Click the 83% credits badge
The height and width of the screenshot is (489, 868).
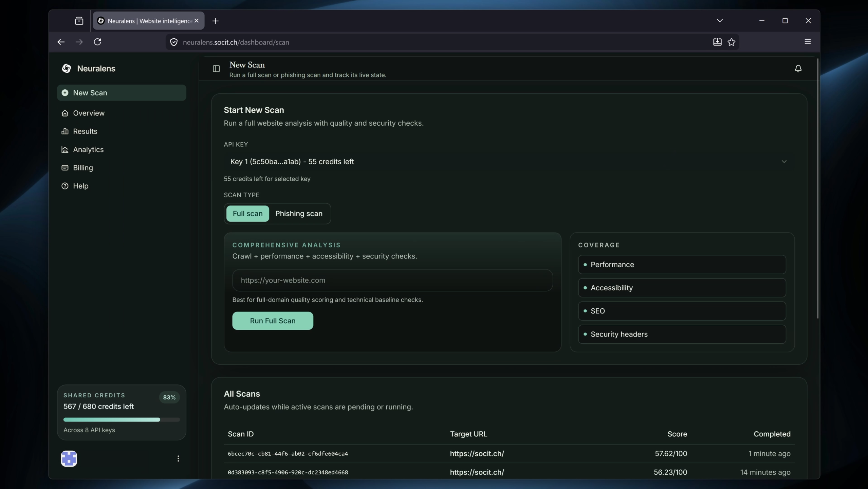169,398
